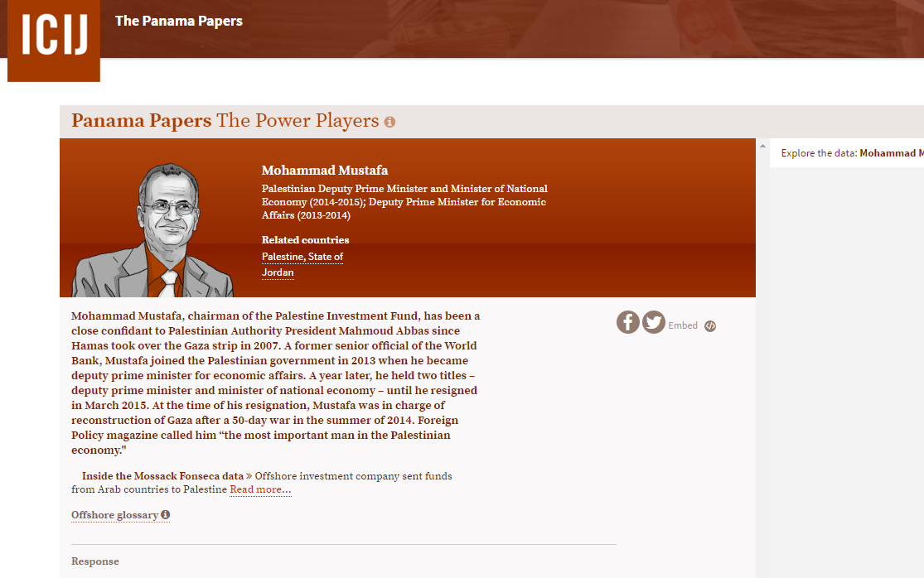Click the scroll-up arrow of the profile panel
Image resolution: width=924 pixels, height=578 pixels.
coord(762,146)
